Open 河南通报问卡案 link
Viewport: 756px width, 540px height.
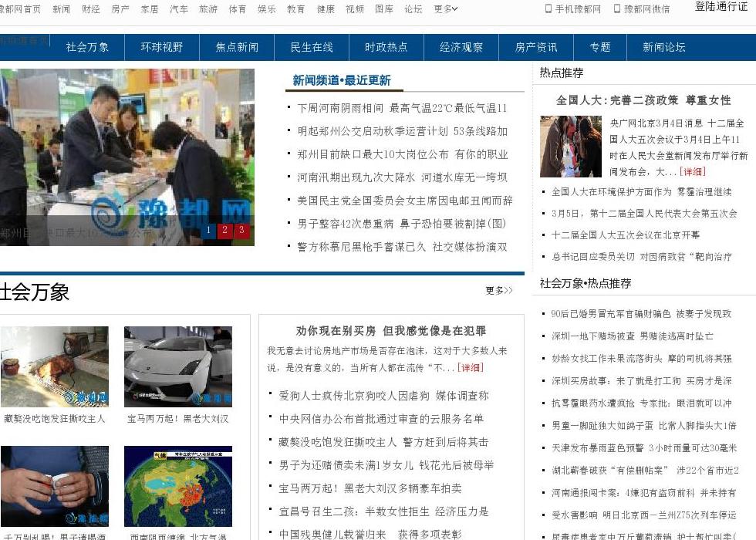(x=643, y=493)
